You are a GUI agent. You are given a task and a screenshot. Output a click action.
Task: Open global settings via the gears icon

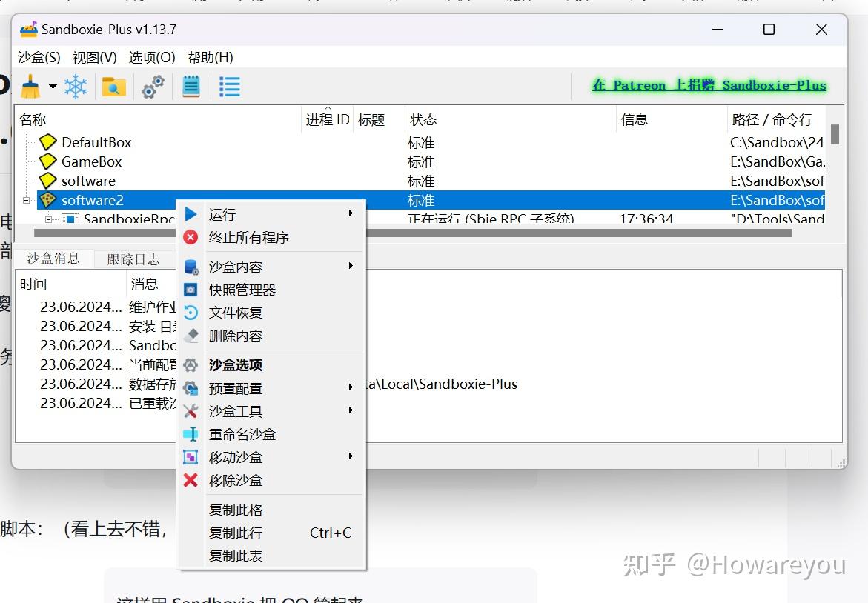(x=152, y=86)
